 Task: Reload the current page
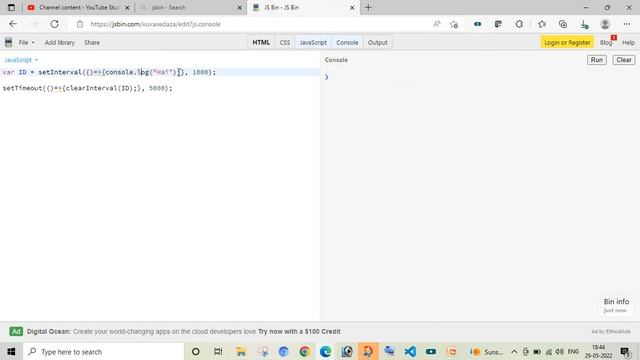tap(54, 24)
